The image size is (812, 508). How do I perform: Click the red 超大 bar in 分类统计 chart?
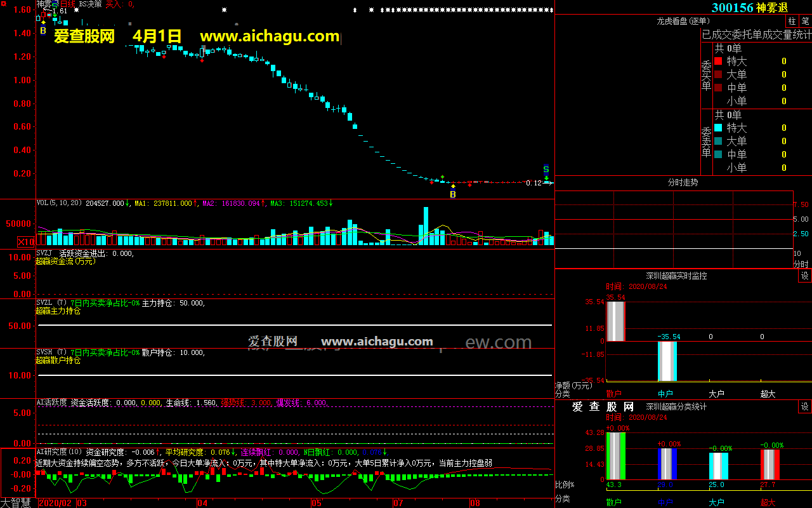pyautogui.click(x=770, y=464)
